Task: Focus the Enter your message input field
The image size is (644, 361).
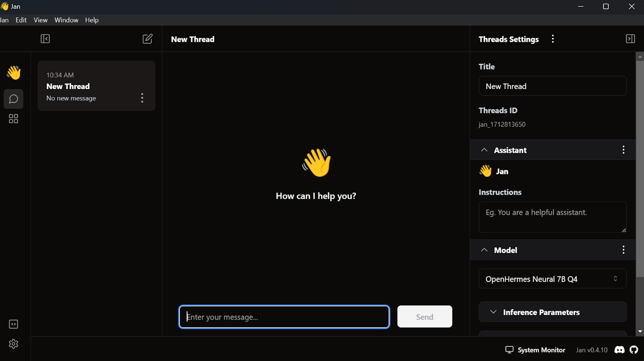Action: tap(284, 317)
